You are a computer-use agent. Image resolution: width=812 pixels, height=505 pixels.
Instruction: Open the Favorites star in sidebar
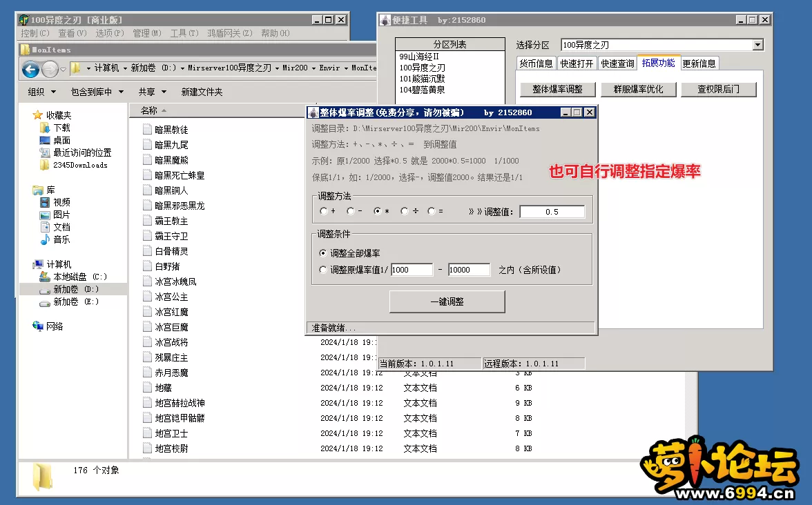coord(37,115)
